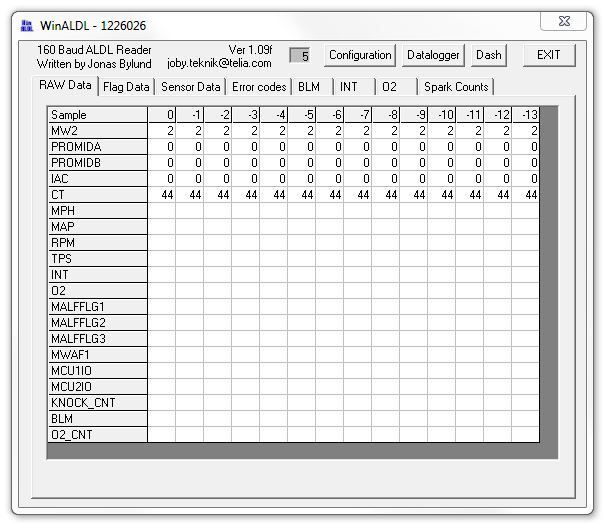Click the gray counter field showing 5
This screenshot has width=604, height=530.
pos(299,55)
